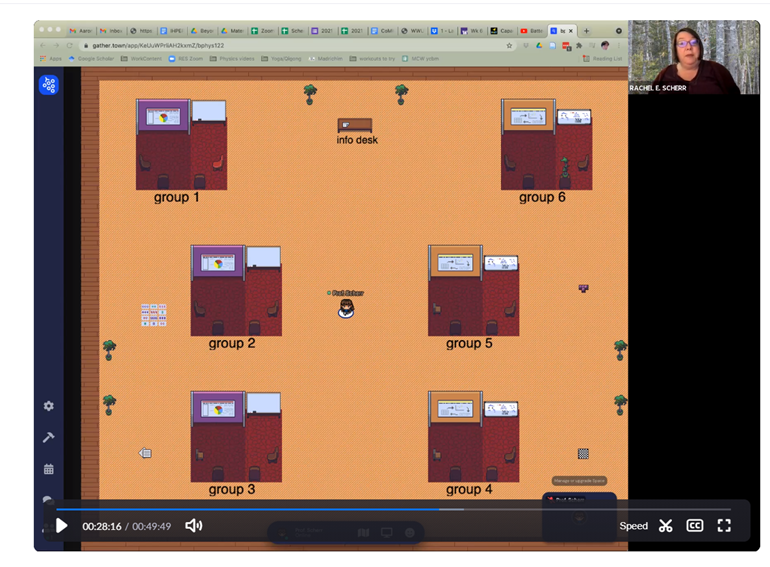
Task: Click the info desk object
Action: (x=355, y=125)
